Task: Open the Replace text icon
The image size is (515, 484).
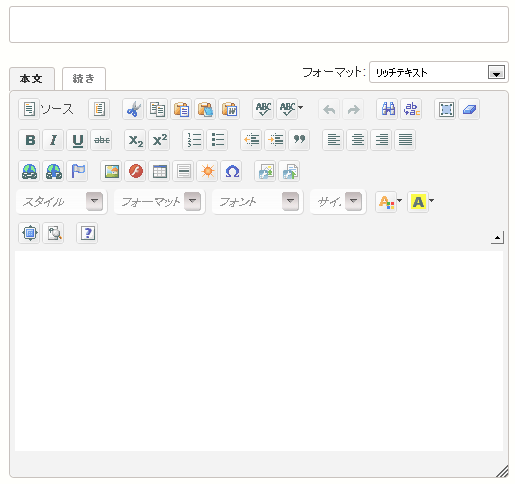Action: point(411,109)
